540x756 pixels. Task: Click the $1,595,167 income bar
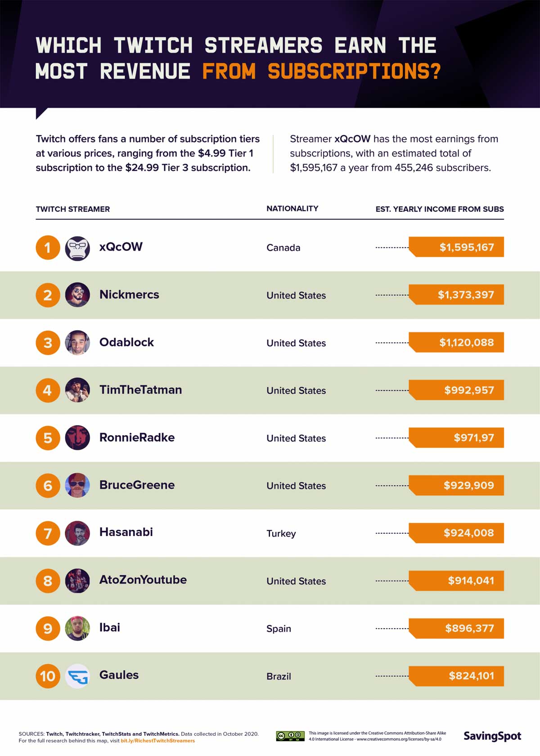(x=457, y=247)
